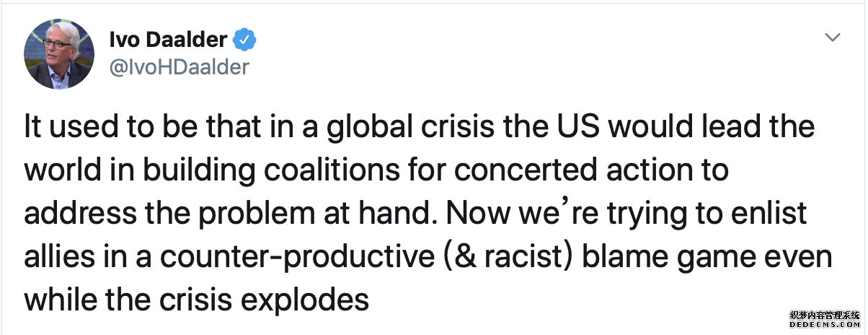Click the Chinese watermark text above DEDECMS
The image size is (868, 335).
coord(825,316)
